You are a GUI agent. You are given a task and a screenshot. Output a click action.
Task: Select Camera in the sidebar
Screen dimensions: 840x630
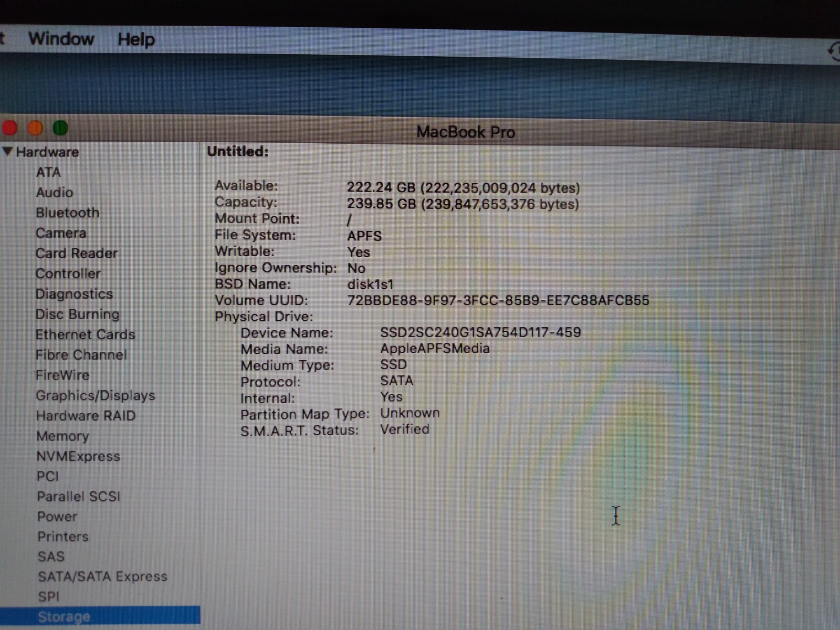coord(61,233)
